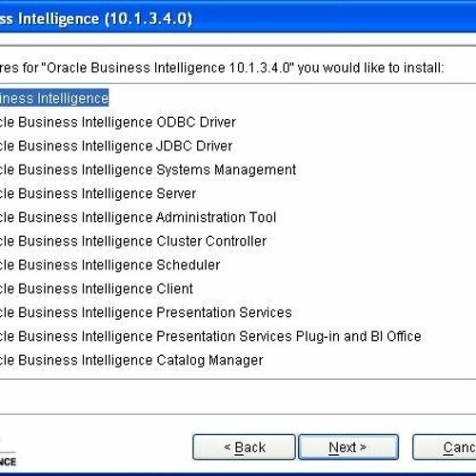Click the Next button
The height and width of the screenshot is (476, 476).
point(348,447)
